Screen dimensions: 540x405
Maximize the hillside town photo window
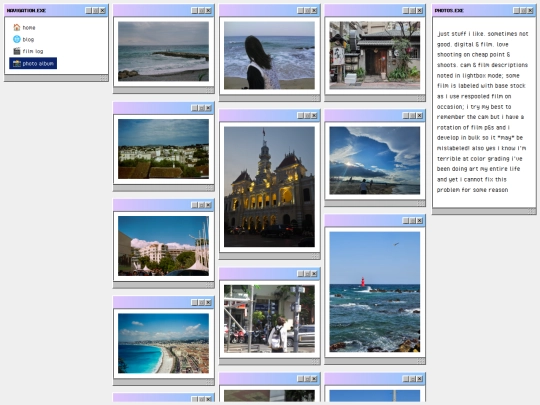click(201, 108)
